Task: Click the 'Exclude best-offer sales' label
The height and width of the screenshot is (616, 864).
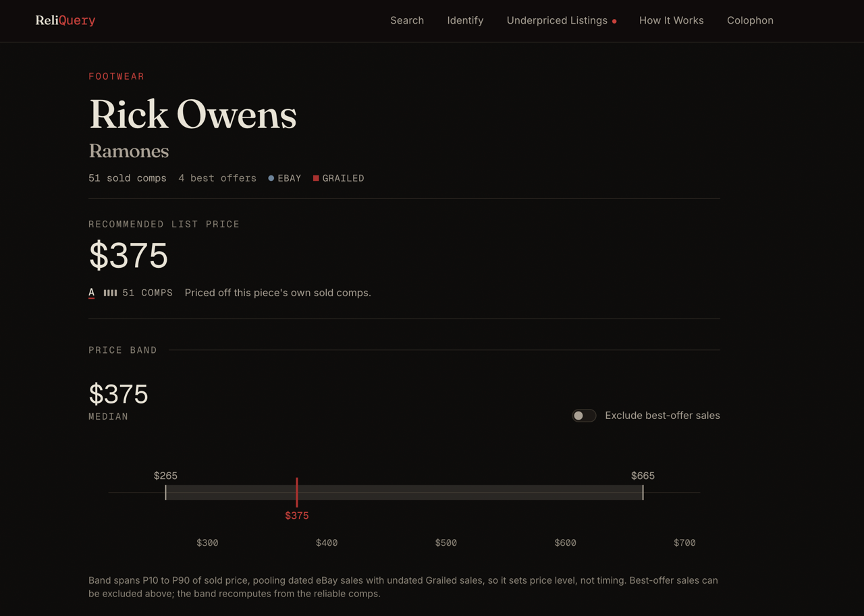Action: (x=662, y=416)
